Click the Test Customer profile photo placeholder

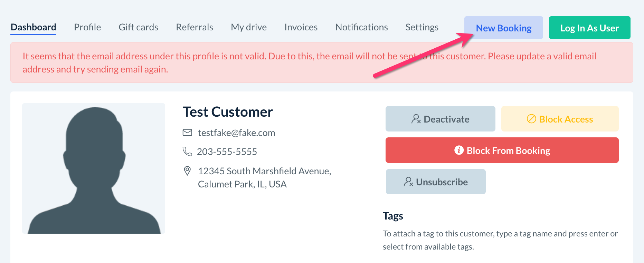pos(94,168)
